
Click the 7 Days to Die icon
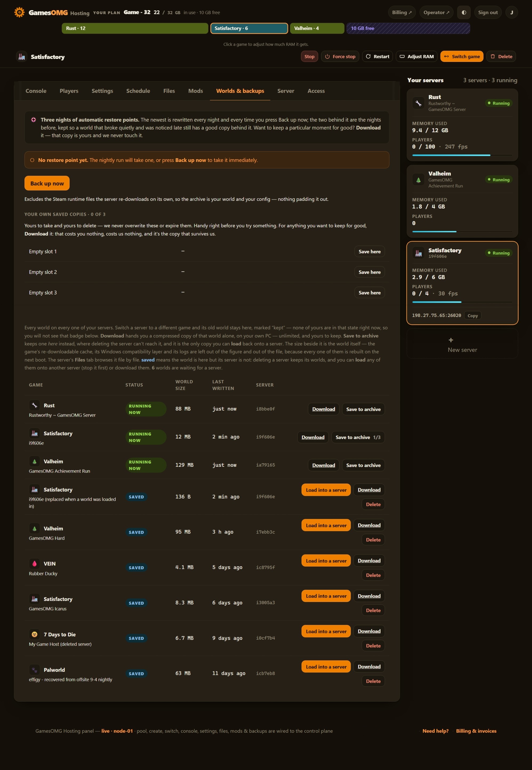(x=34, y=634)
